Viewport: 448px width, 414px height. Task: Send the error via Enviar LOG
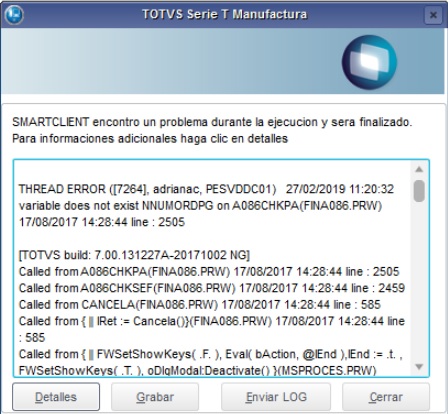click(276, 397)
